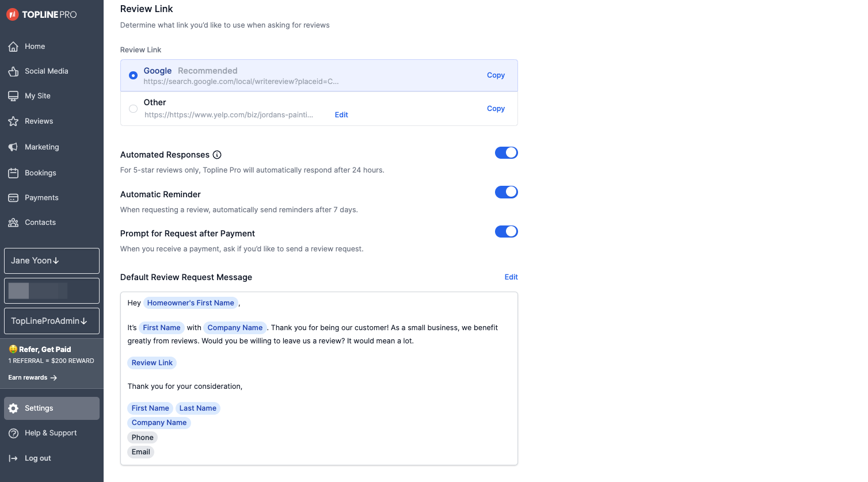
Task: Select the Other review link radio button
Action: pos(133,109)
